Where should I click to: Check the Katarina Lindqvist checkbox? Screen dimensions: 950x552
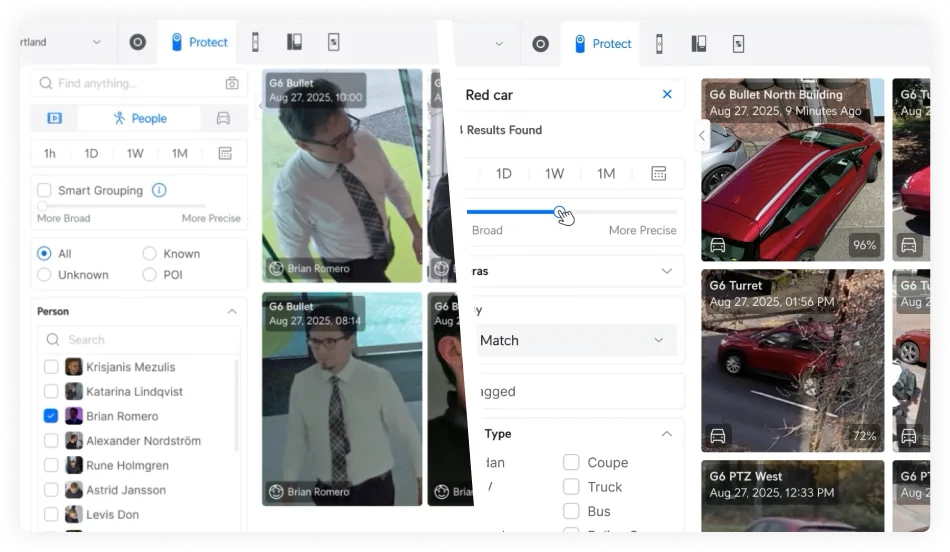pos(51,391)
